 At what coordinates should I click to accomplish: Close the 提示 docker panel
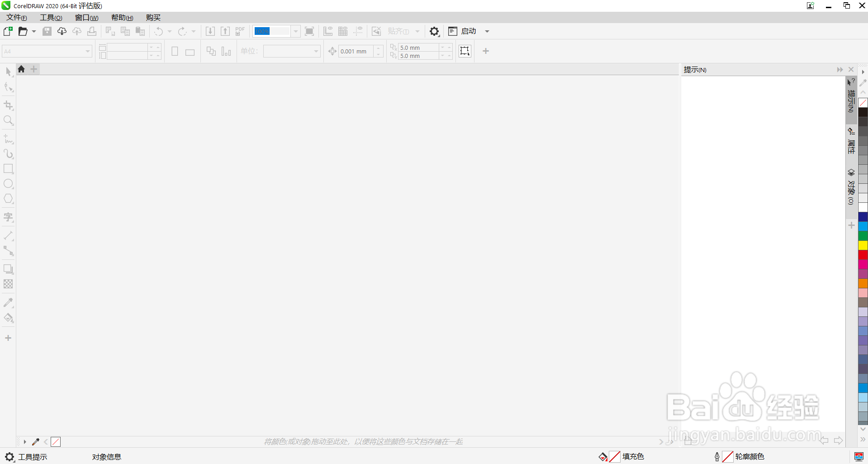pyautogui.click(x=851, y=69)
